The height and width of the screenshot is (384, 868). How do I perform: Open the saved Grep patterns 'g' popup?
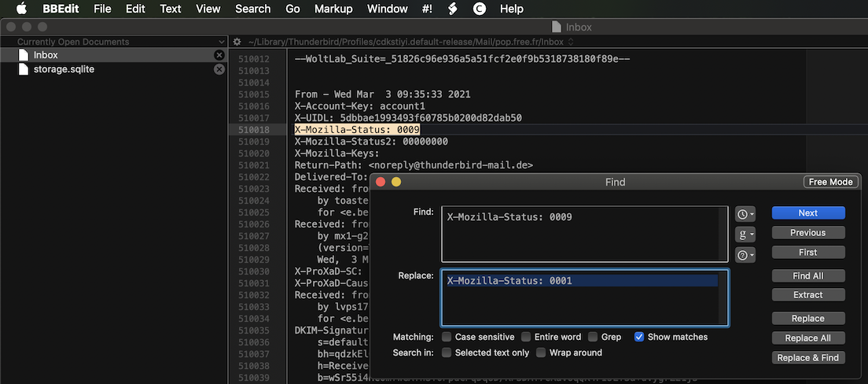point(745,234)
